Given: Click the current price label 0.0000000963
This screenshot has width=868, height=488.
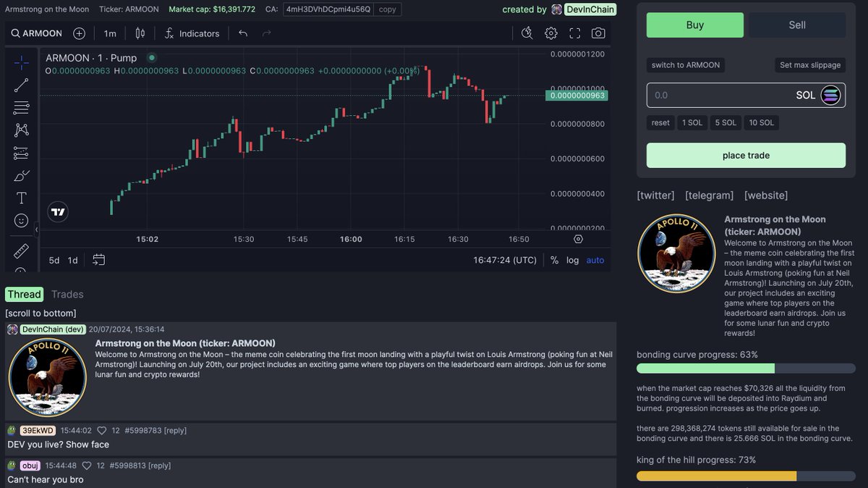Looking at the screenshot, I should point(576,96).
